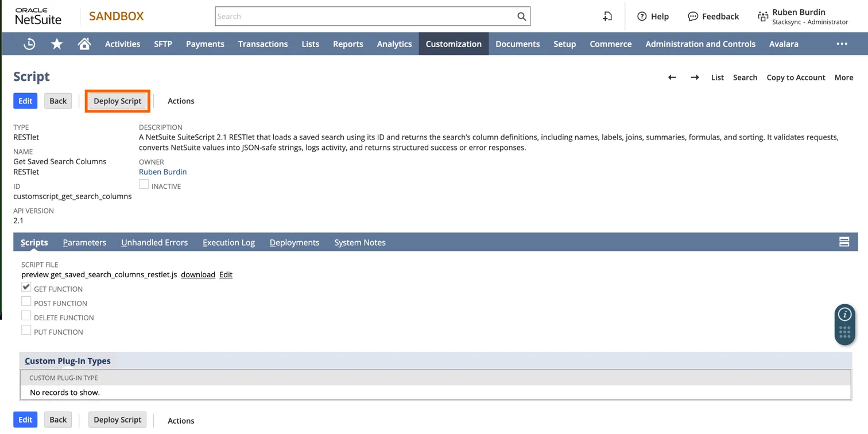The height and width of the screenshot is (434, 868).
Task: Click the Edit link beside script file
Action: click(x=226, y=274)
